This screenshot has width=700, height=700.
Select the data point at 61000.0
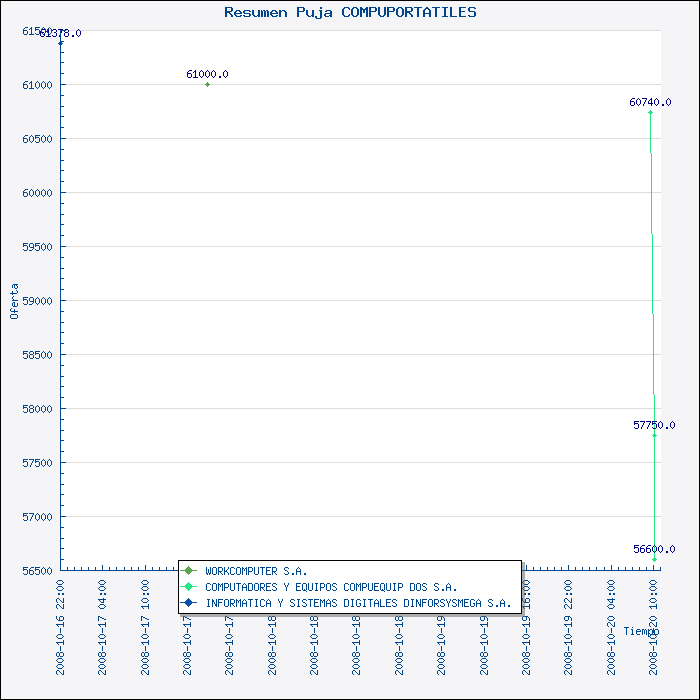coord(207,85)
